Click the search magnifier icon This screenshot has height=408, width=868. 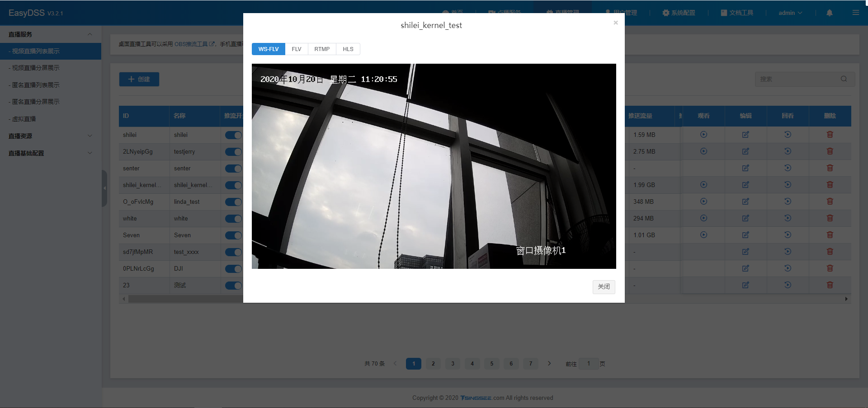[844, 79]
